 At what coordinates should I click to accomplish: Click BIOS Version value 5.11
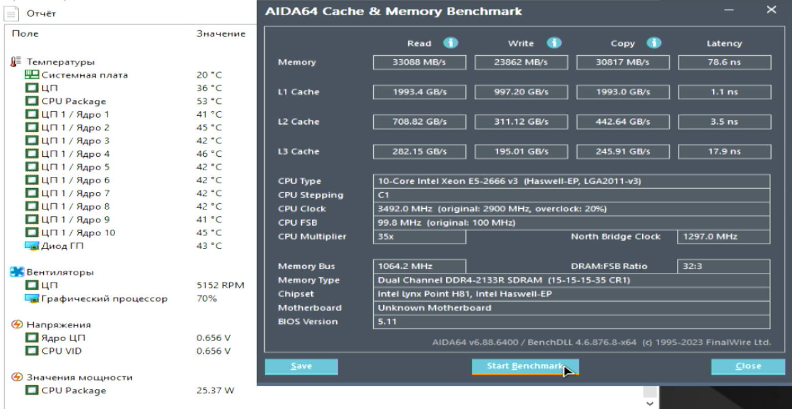[572, 322]
